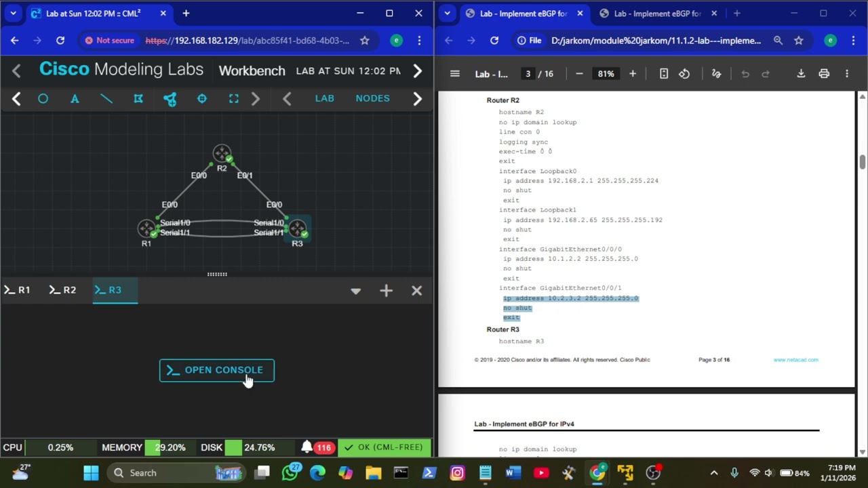Zoom in the PDF with plus button
Viewport: 868px width, 488px height.
[x=633, y=74]
